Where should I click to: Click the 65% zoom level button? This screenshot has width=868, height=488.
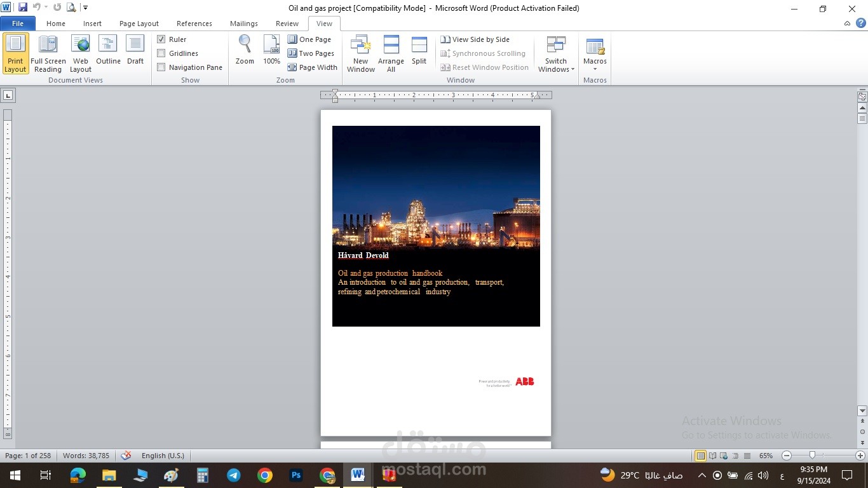click(766, 456)
